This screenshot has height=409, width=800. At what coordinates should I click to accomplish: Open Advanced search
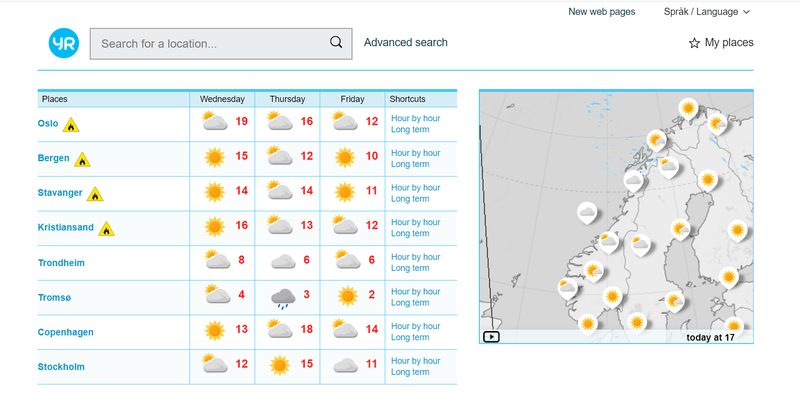coord(406,42)
